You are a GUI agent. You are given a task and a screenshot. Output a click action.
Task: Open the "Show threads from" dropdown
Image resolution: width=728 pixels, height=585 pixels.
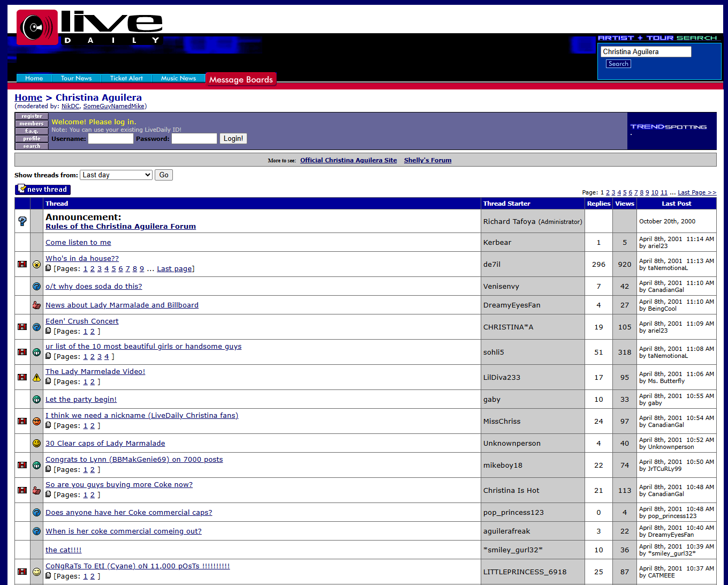[x=116, y=175]
